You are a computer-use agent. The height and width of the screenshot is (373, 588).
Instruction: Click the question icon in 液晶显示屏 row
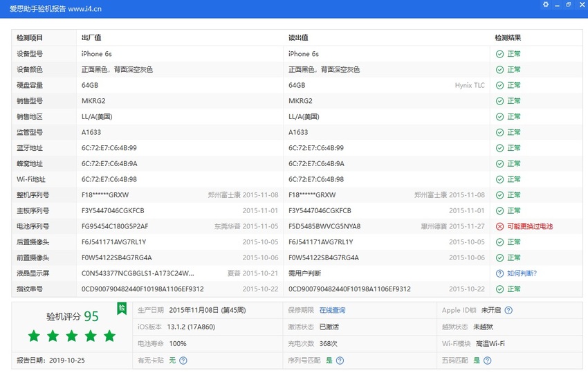[499, 273]
